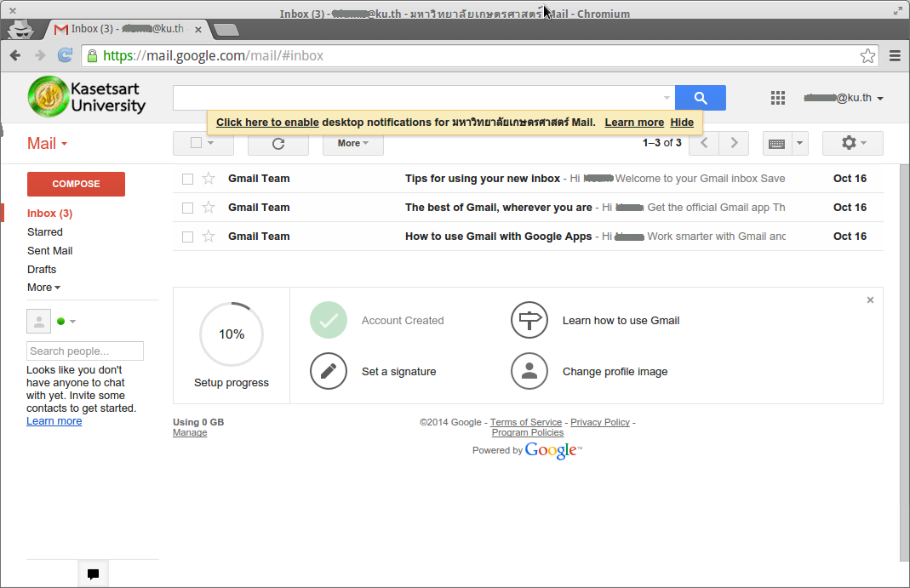The width and height of the screenshot is (910, 588).
Task: Click the browser back arrow
Action: pos(15,55)
